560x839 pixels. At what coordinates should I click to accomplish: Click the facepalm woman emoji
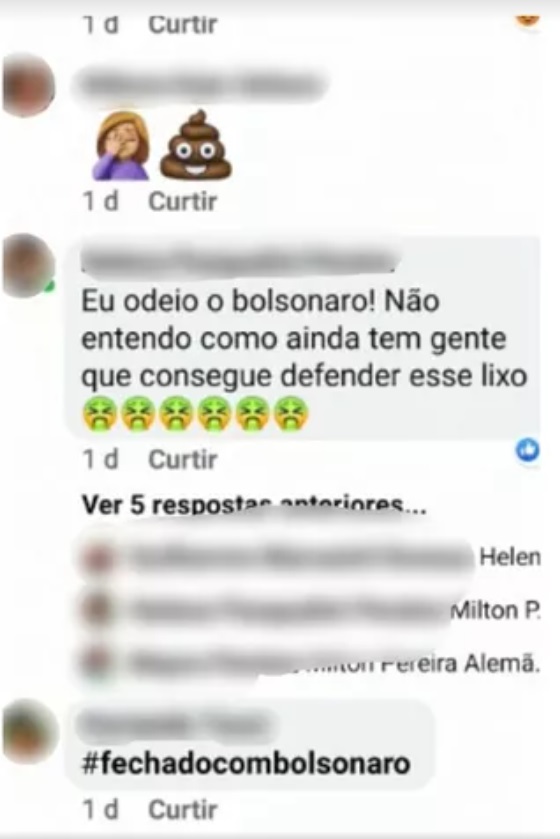[x=122, y=145]
